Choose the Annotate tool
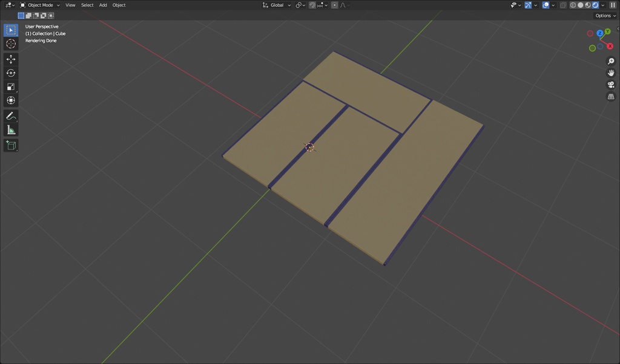This screenshot has width=620, height=364. 11,116
